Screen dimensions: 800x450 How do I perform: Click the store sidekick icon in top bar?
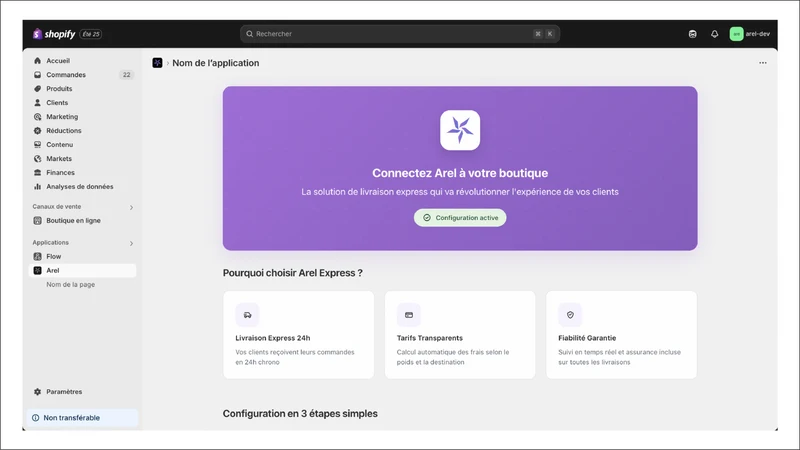coord(692,34)
